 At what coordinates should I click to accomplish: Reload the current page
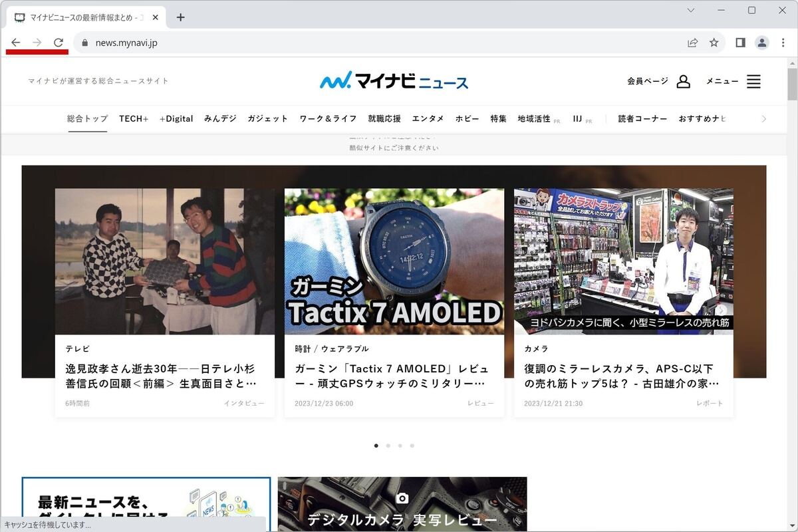(59, 43)
